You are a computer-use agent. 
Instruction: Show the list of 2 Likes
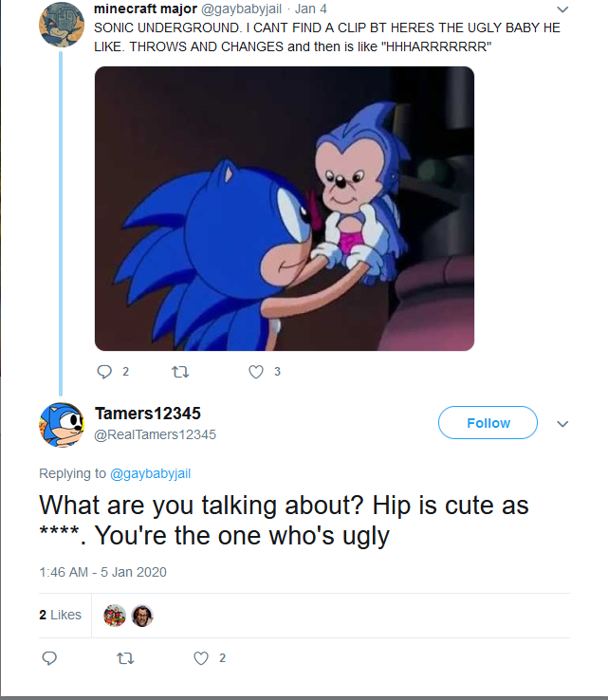(61, 615)
